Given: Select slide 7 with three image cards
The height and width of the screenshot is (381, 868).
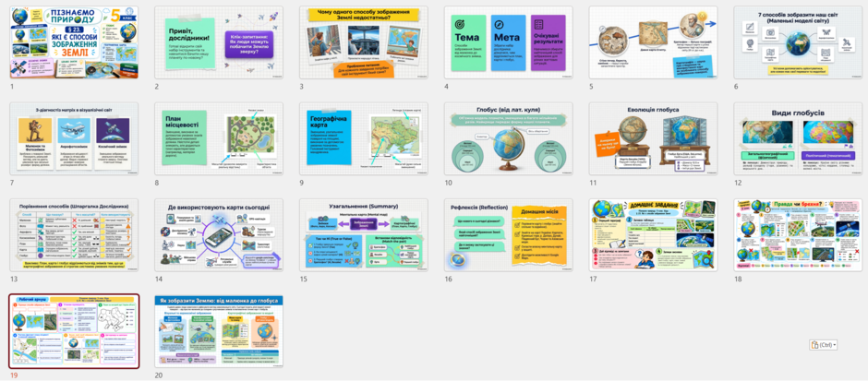Looking at the screenshot, I should pyautogui.click(x=74, y=138).
